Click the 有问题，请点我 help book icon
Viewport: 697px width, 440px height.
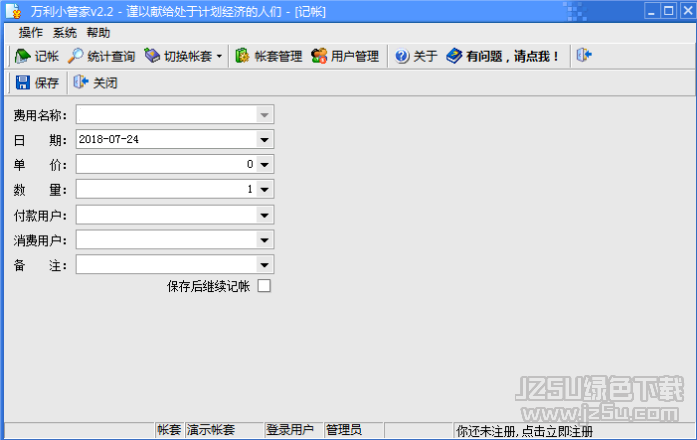[x=454, y=56]
